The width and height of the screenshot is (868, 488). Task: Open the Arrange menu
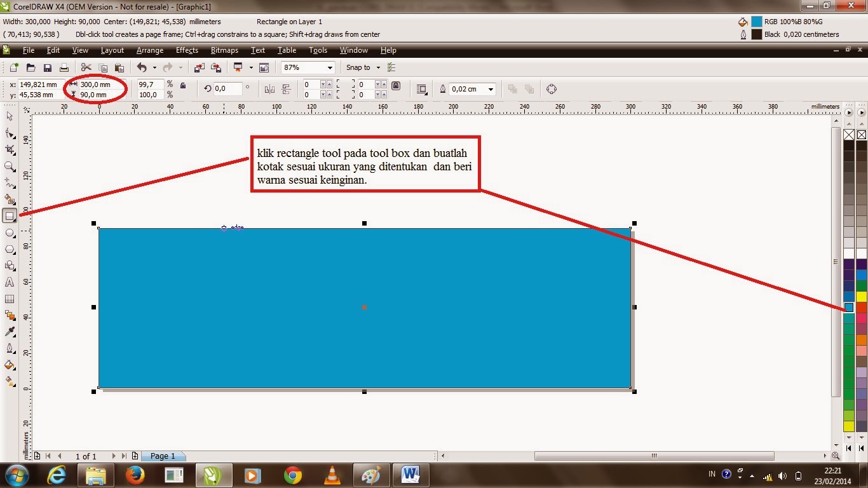(x=151, y=50)
